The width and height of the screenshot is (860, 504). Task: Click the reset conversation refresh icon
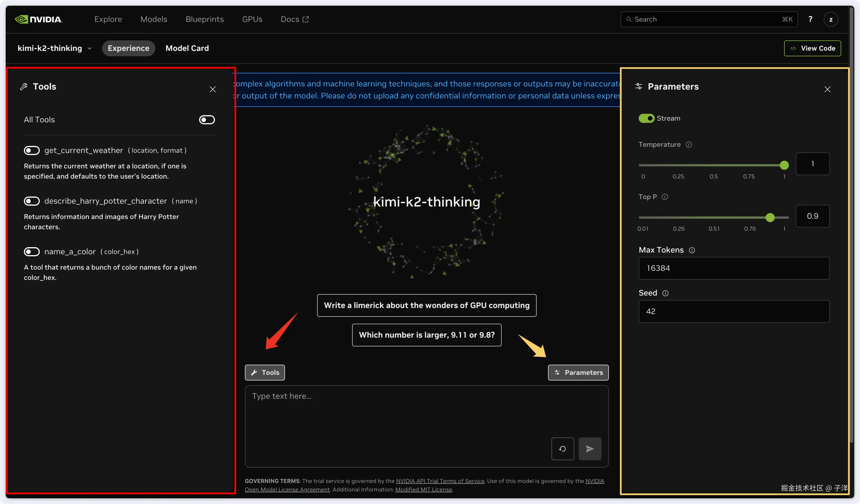[563, 449]
